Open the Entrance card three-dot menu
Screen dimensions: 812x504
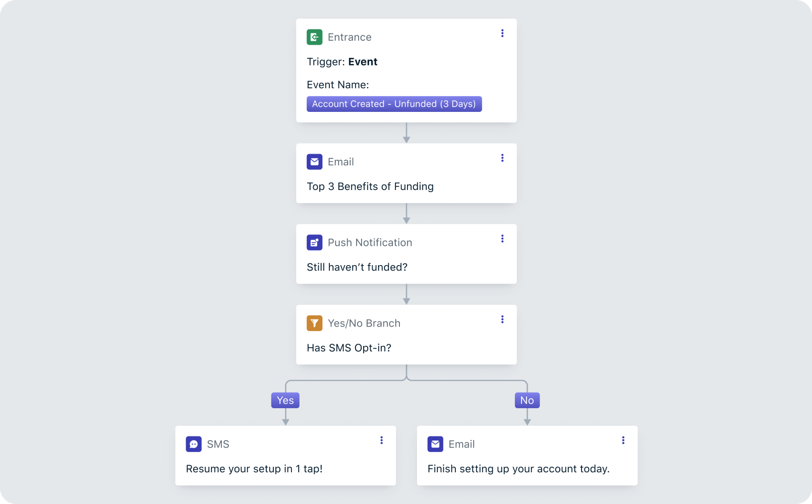click(502, 33)
